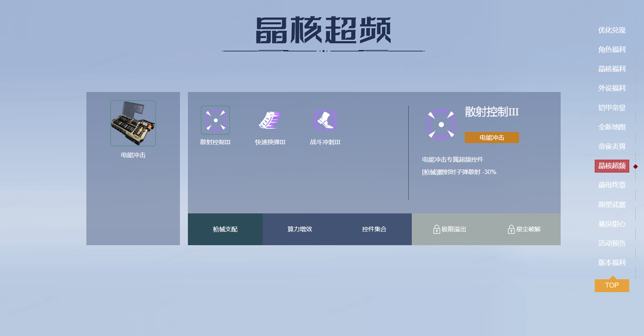Click the orange 电能冲击 tag
This screenshot has height=336, width=644.
[x=492, y=138]
